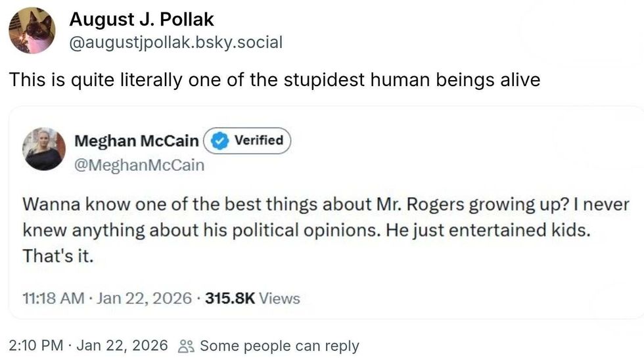
Task: Open the Meghan McCain name in the quote
Action: (137, 141)
